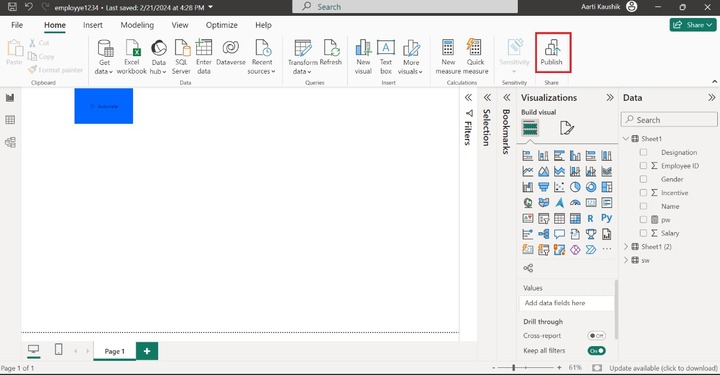Click the green Share button
The image size is (720, 375).
point(692,25)
